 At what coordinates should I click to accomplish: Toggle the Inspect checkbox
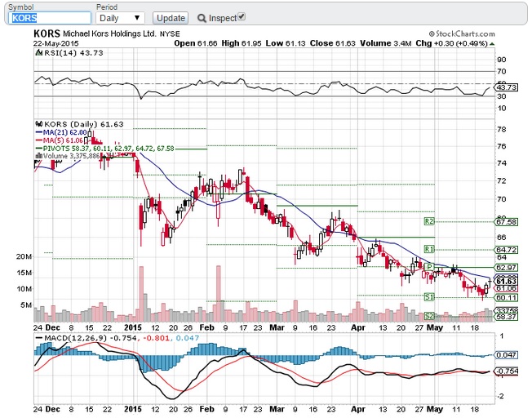(242, 16)
